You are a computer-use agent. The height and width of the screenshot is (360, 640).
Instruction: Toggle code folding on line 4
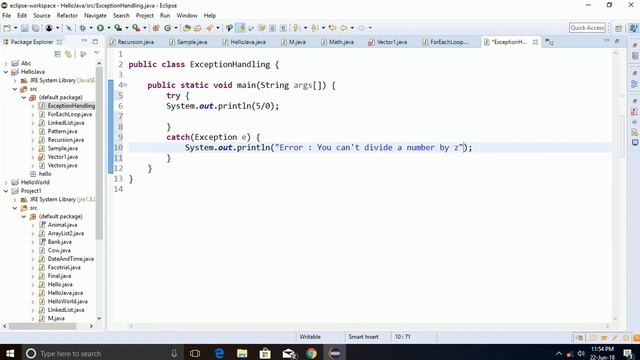point(125,85)
